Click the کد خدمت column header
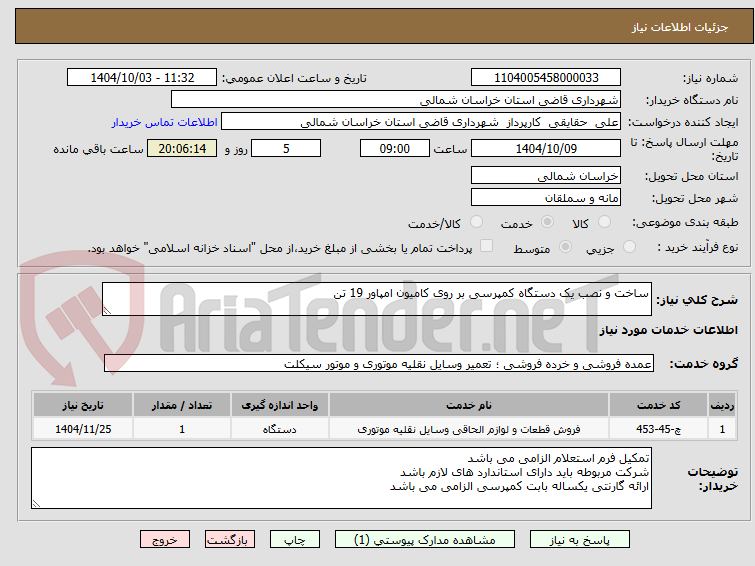This screenshot has width=755, height=566. click(658, 405)
